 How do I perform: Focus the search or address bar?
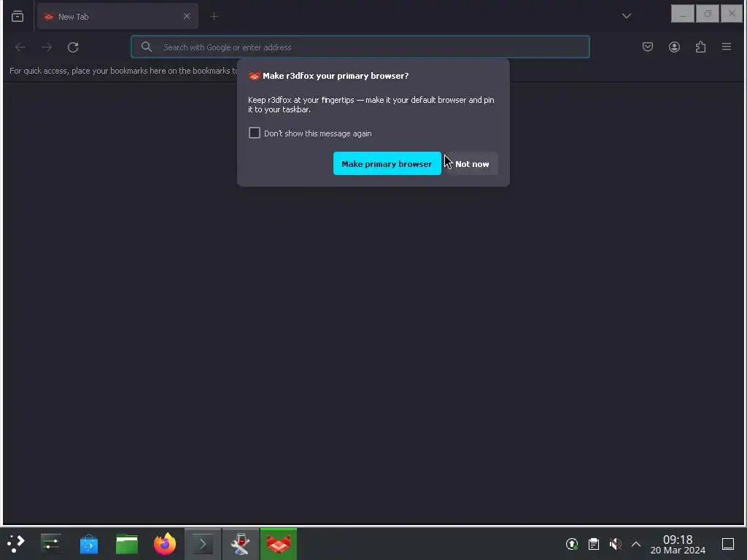click(360, 47)
